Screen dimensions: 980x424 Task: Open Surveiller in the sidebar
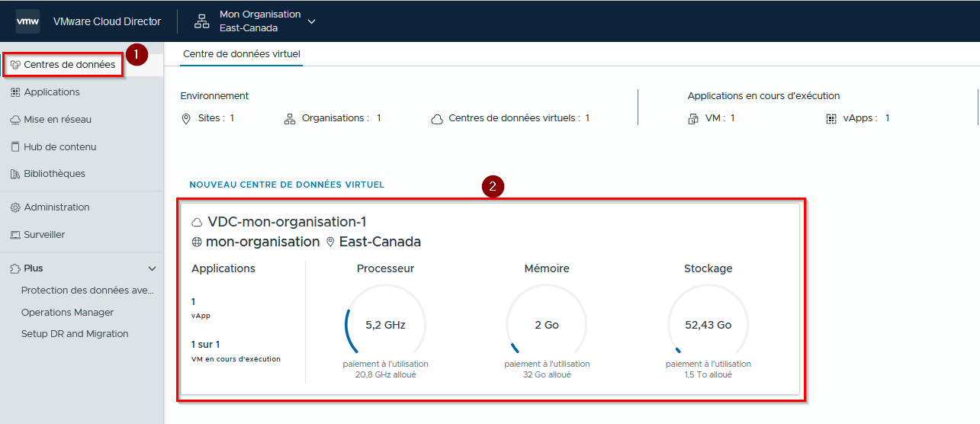click(x=44, y=235)
